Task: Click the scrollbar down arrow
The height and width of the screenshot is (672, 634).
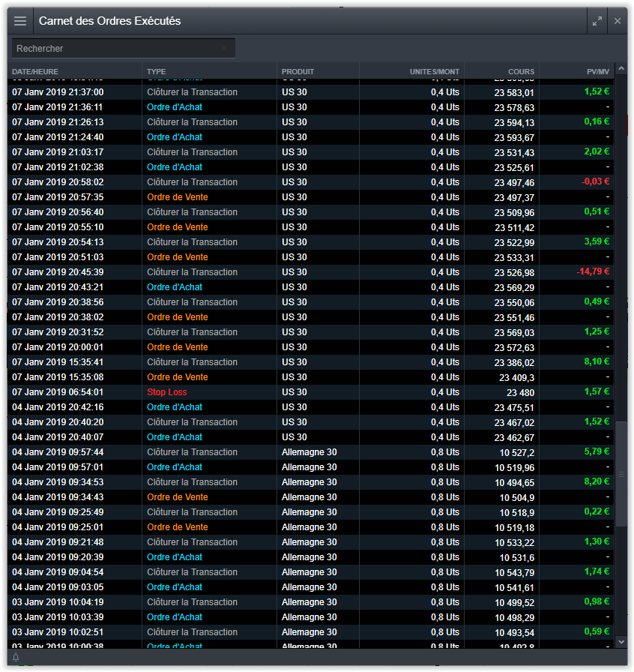Action: click(621, 642)
